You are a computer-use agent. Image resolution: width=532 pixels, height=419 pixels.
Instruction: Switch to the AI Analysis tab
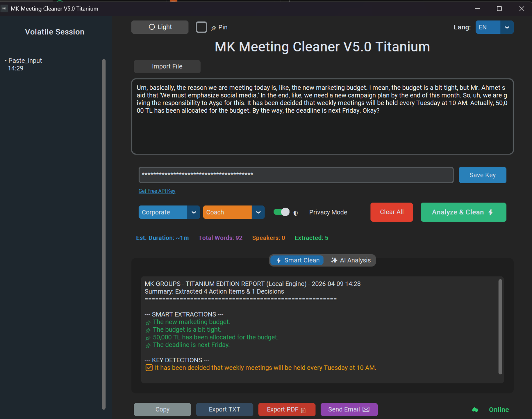coord(351,260)
